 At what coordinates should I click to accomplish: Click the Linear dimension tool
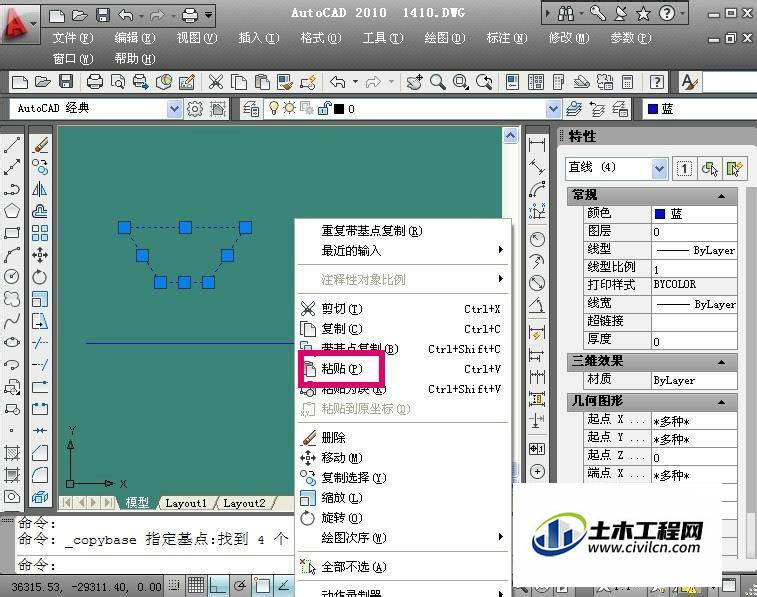[537, 145]
